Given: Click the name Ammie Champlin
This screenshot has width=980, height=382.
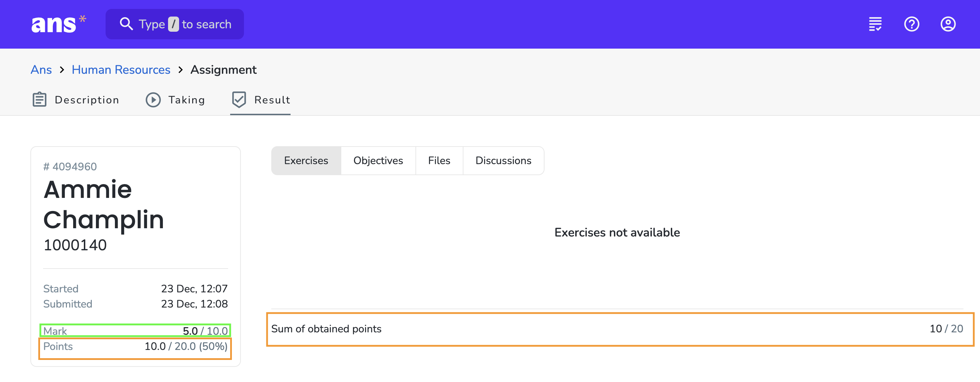Looking at the screenshot, I should click(104, 204).
